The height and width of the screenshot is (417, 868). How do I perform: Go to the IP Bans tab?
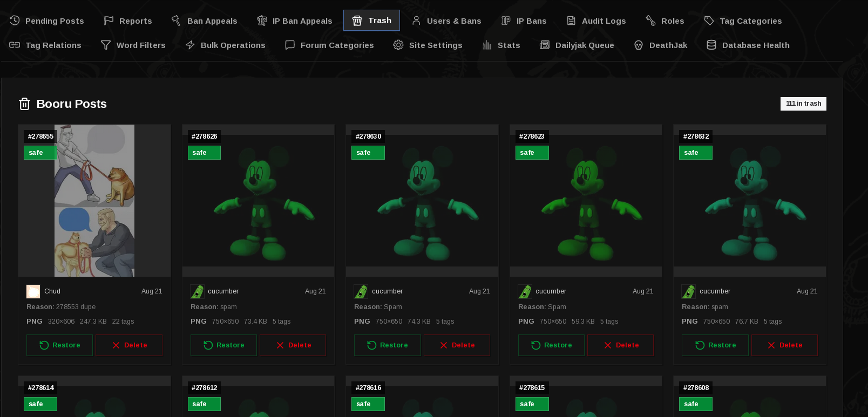pos(524,20)
